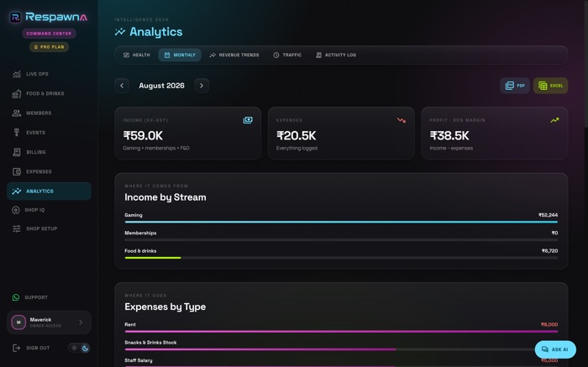Click the Sign Out link

pos(38,348)
